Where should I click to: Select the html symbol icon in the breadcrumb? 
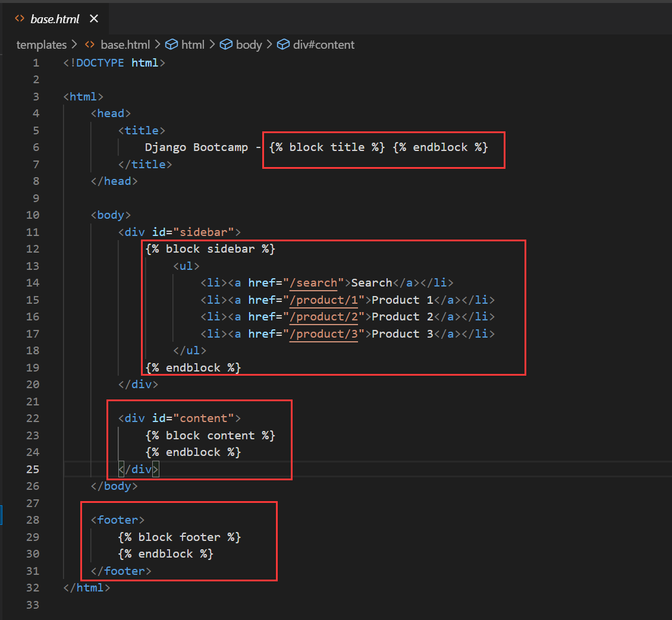point(171,44)
